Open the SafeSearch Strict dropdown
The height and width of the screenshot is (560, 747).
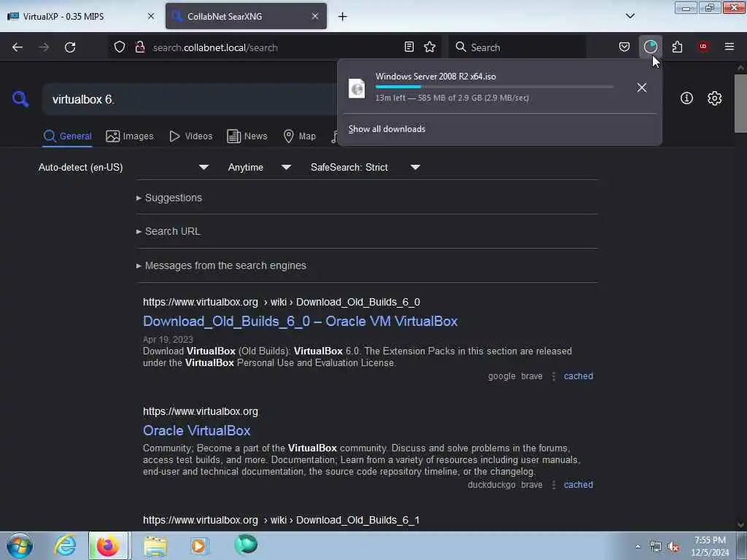point(365,167)
